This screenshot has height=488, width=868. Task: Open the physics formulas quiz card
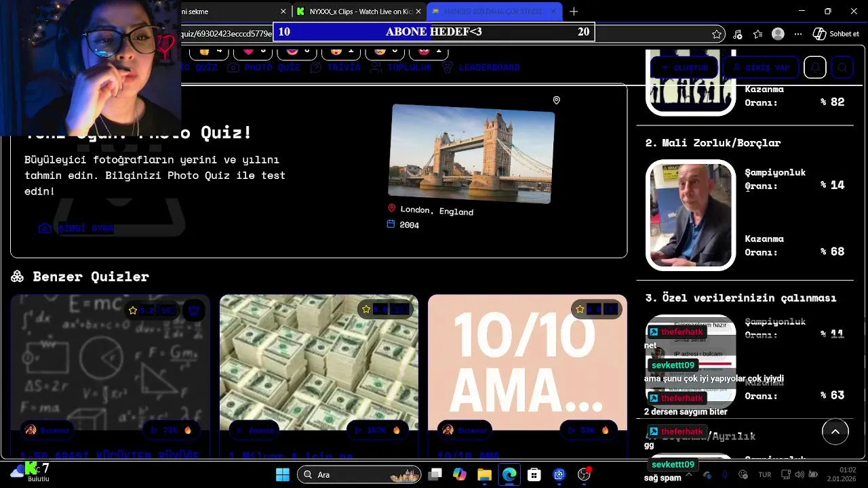pos(110,363)
